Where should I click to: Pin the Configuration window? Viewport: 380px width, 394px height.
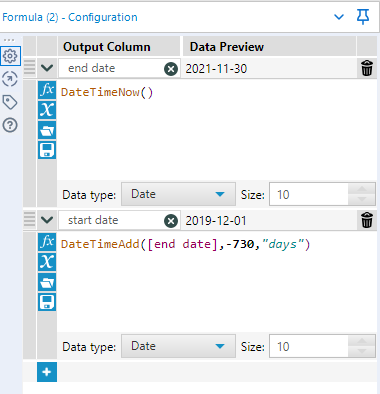pos(363,16)
